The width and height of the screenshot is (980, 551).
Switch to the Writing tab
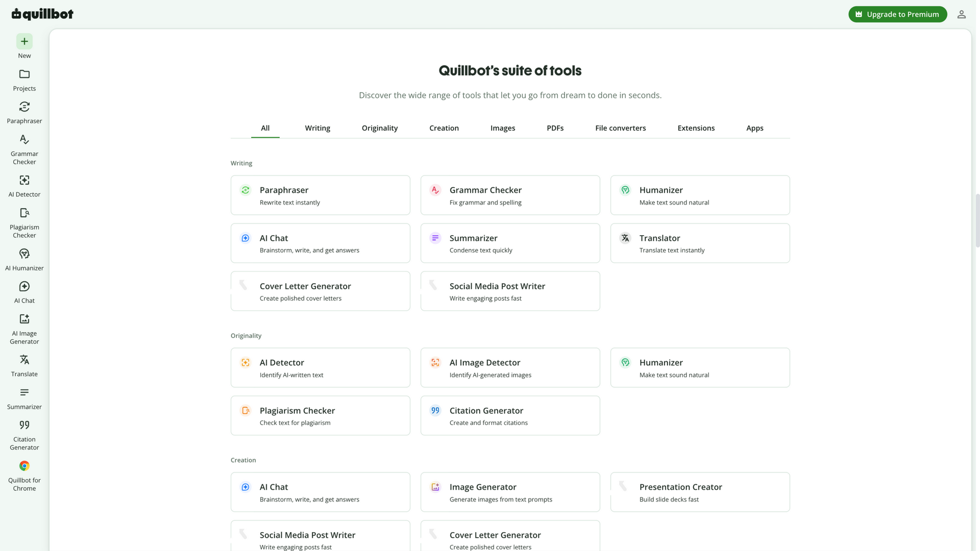pyautogui.click(x=317, y=128)
